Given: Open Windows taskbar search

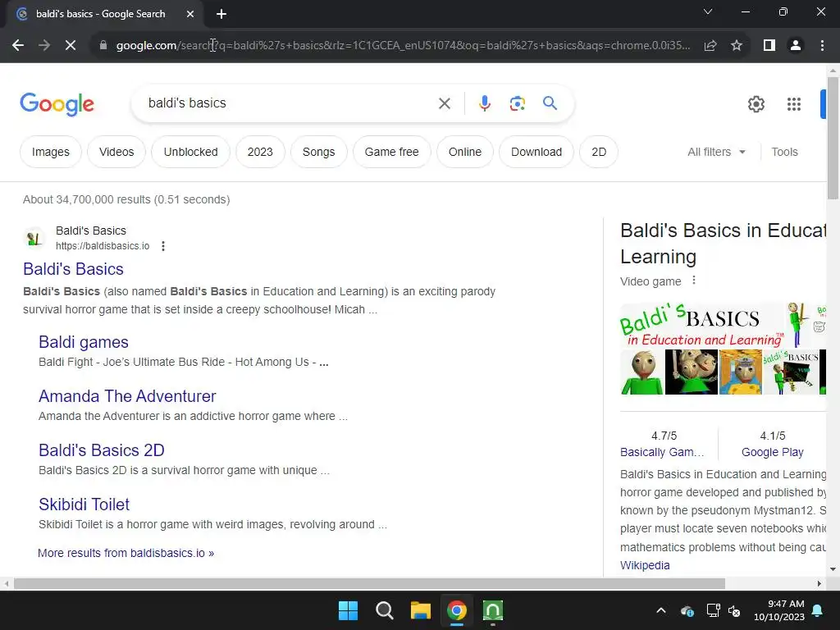Looking at the screenshot, I should coord(385,610).
